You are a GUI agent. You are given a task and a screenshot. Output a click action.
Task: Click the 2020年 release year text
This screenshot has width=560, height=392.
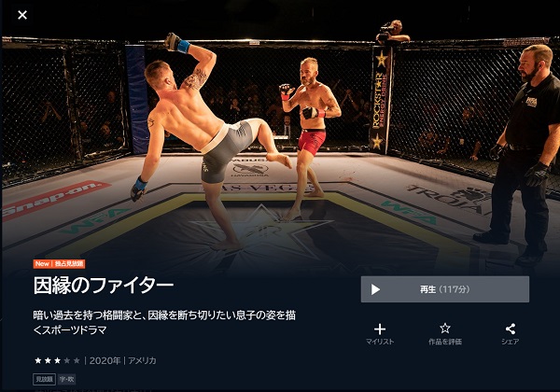click(105, 360)
